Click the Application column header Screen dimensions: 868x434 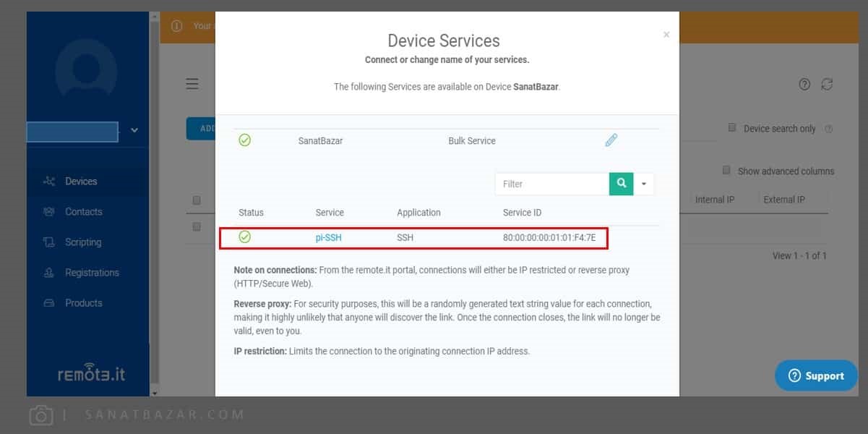click(x=418, y=213)
